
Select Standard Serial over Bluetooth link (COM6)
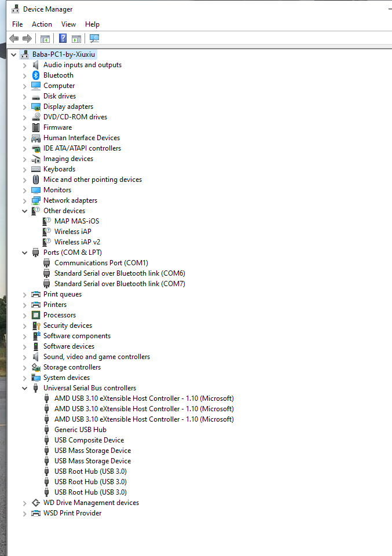[x=119, y=273]
